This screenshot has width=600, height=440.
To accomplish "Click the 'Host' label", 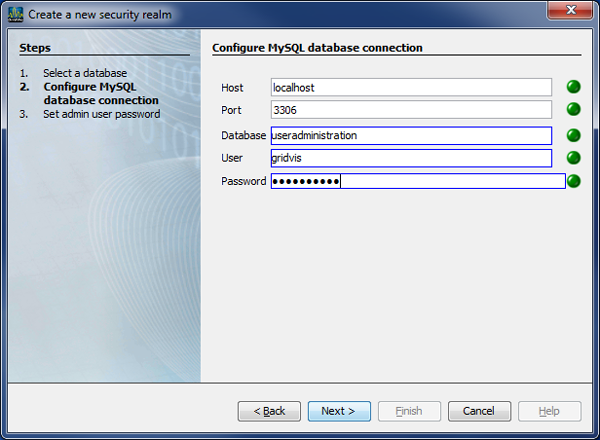I will point(232,88).
